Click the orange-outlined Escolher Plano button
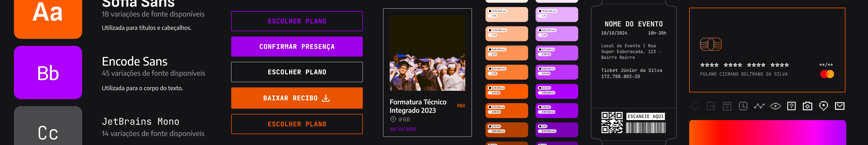This screenshot has height=145, width=868. [297, 124]
